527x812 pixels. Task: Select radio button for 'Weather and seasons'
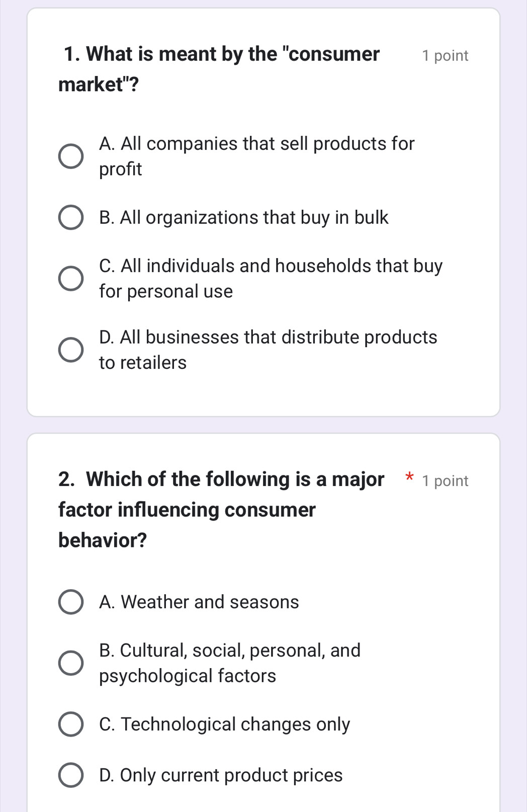coord(71,602)
